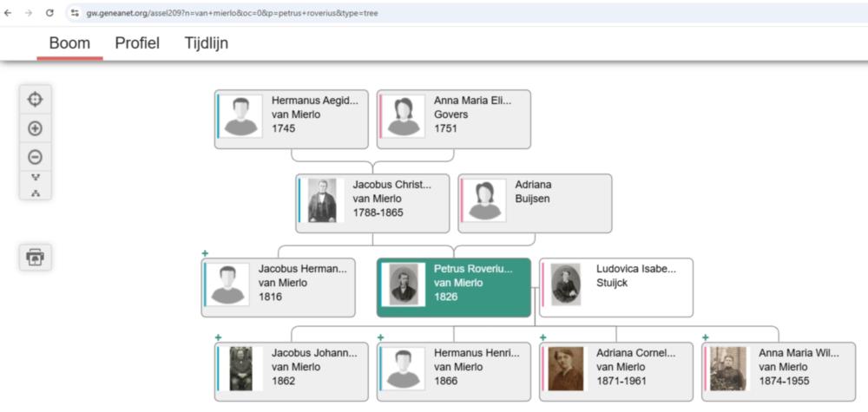The width and height of the screenshot is (868, 412).
Task: Click the browser back arrow
Action: click(x=9, y=13)
